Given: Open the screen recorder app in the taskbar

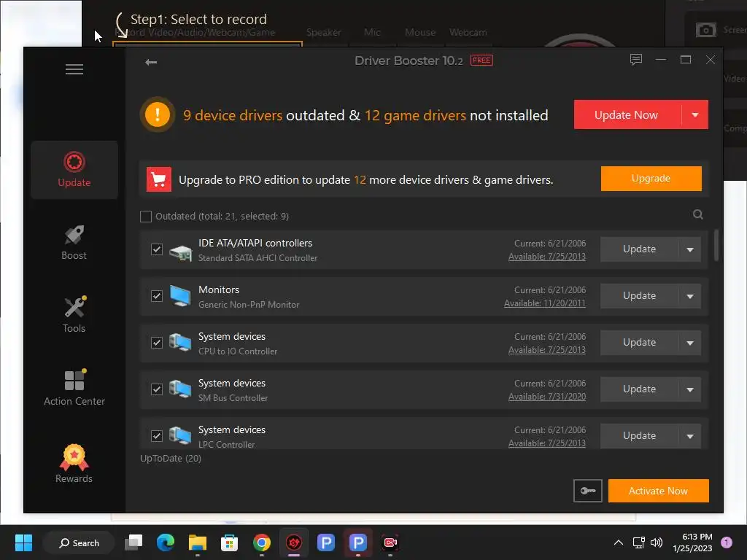Looking at the screenshot, I should pos(390,542).
